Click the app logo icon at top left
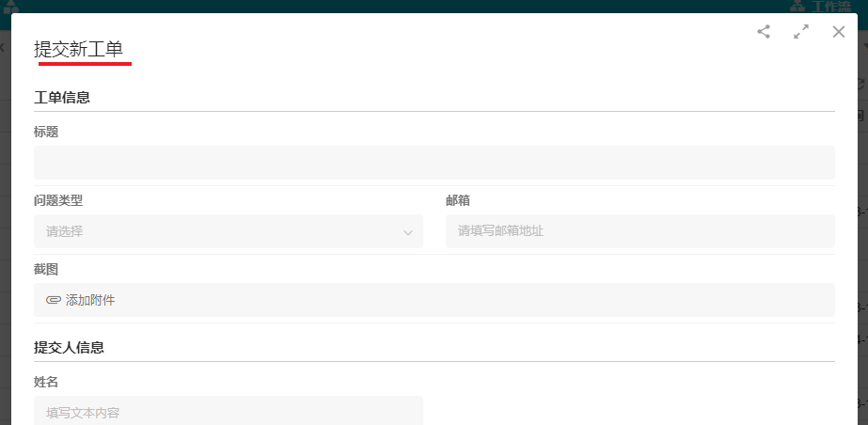Image resolution: width=868 pixels, height=425 pixels. click(x=11, y=7)
